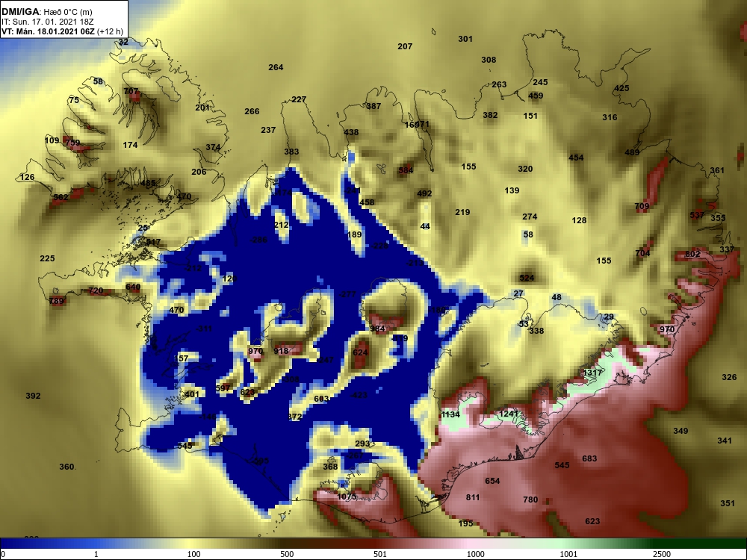Click the map value '1241'
Screen dimensions: 747x560
(x=508, y=414)
